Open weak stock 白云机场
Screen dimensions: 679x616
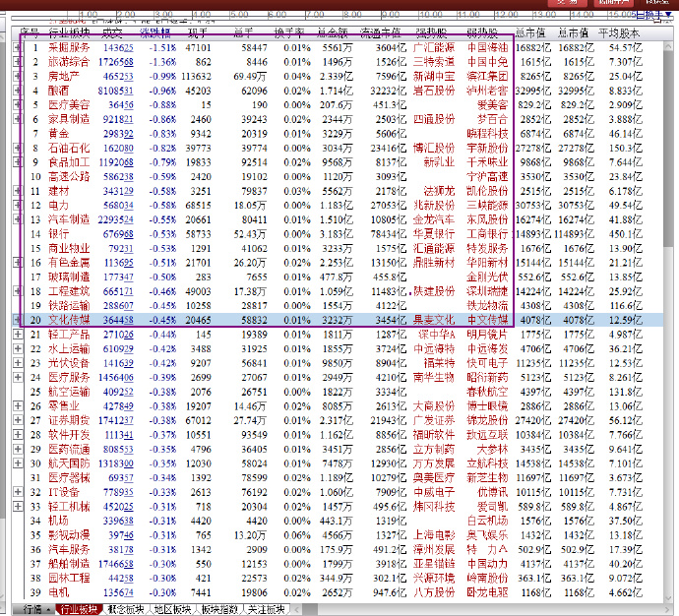pyautogui.click(x=487, y=521)
